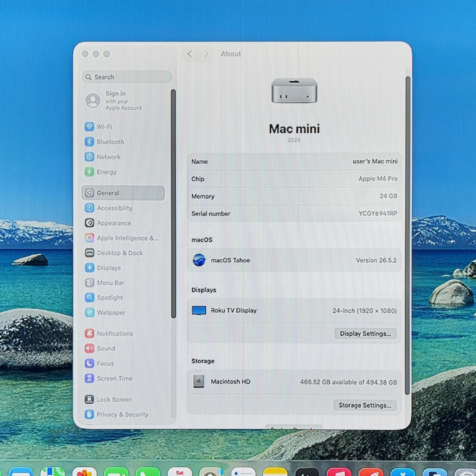
Task: Click the "2024" model year label
Action: pos(294,140)
